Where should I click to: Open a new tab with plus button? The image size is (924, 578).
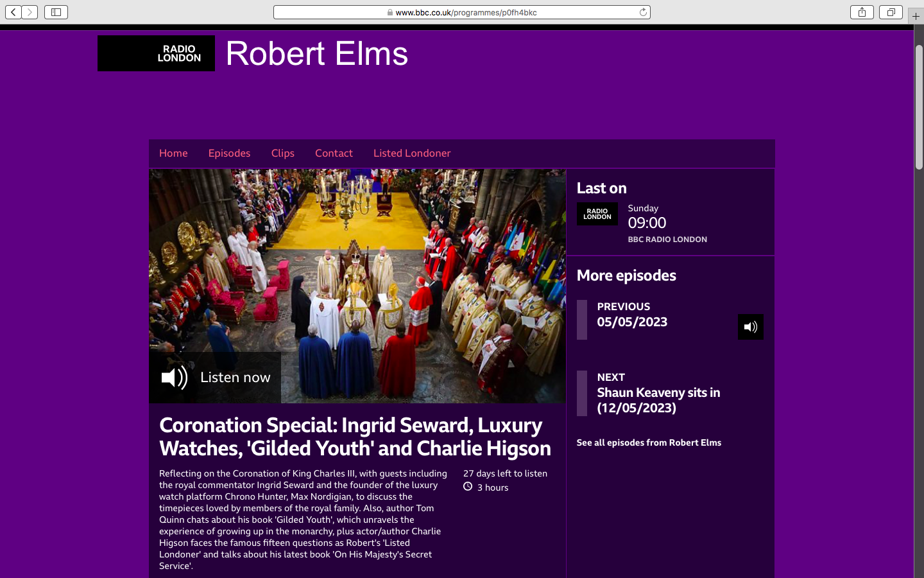(916, 16)
